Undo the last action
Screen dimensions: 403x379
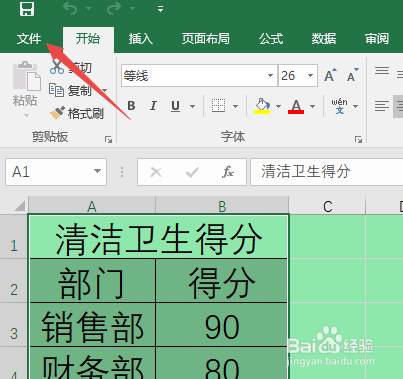click(70, 9)
